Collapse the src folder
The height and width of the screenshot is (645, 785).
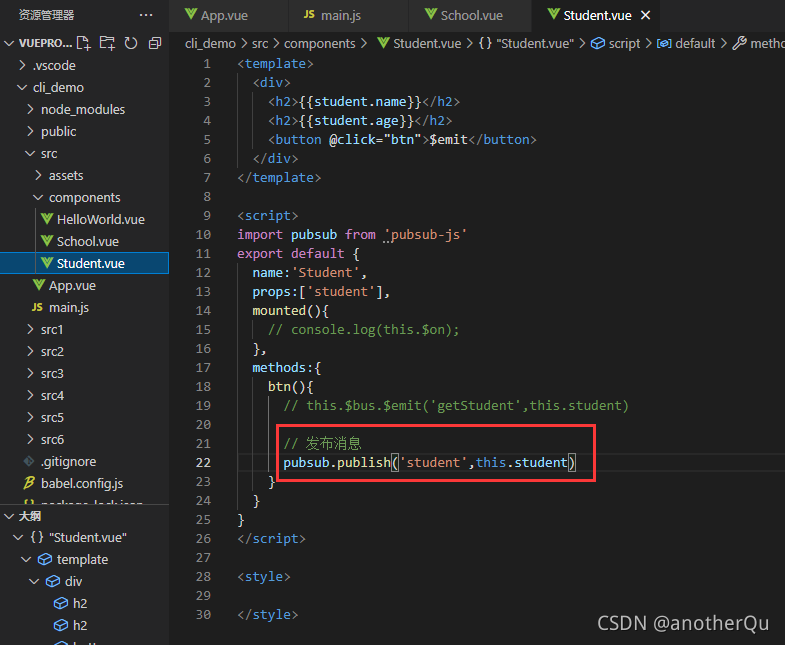pyautogui.click(x=30, y=154)
